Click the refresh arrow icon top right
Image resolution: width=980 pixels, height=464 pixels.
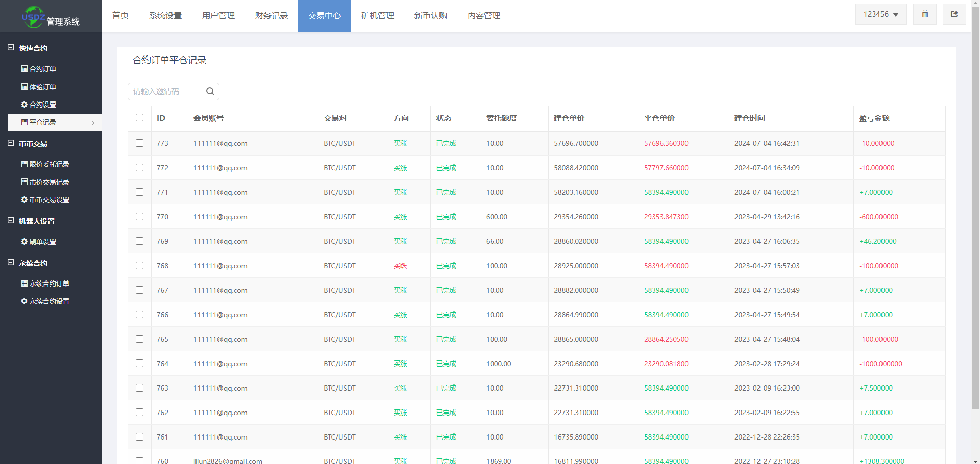(x=954, y=14)
